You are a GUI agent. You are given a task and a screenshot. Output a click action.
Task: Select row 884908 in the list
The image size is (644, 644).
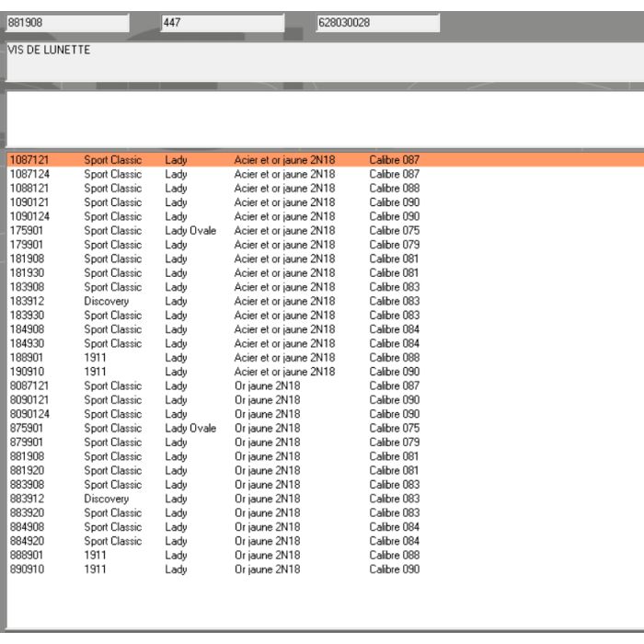(326, 526)
